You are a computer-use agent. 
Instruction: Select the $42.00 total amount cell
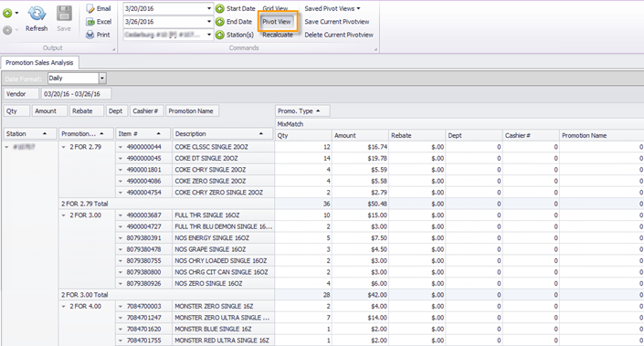point(360,295)
